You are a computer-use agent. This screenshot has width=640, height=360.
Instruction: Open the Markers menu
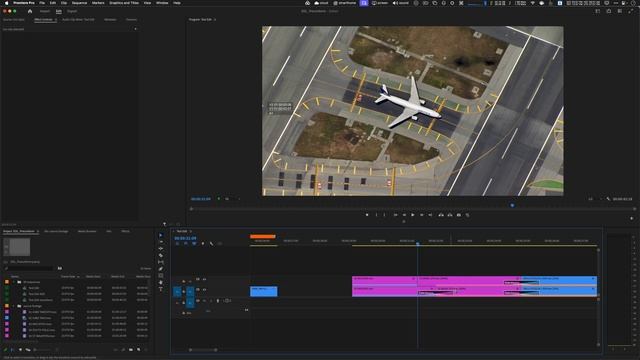[98, 3]
